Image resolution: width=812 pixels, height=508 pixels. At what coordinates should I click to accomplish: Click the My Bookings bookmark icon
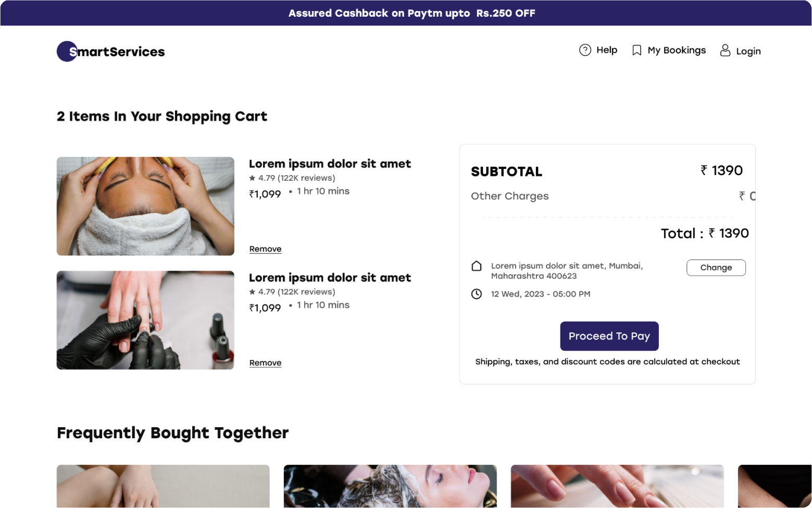click(636, 51)
